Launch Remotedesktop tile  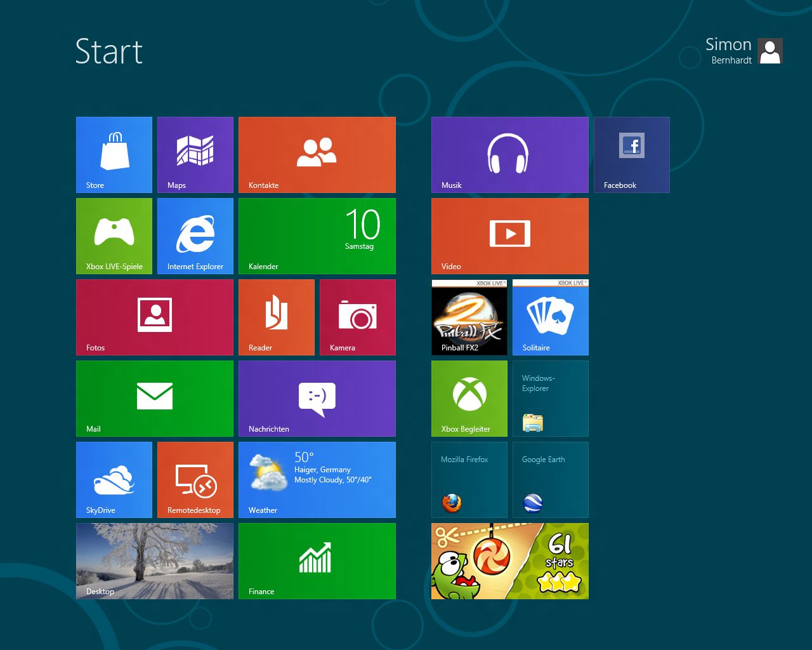pos(195,480)
